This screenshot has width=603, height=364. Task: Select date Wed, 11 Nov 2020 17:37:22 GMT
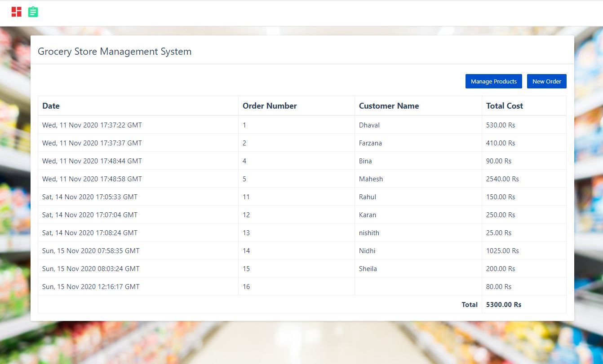point(92,125)
